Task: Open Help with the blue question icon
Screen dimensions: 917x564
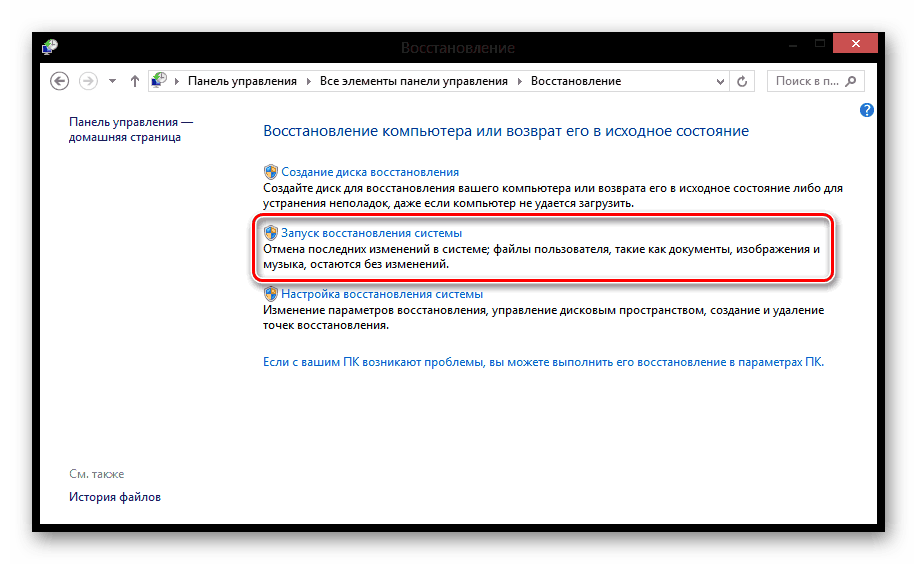Action: pyautogui.click(x=867, y=110)
